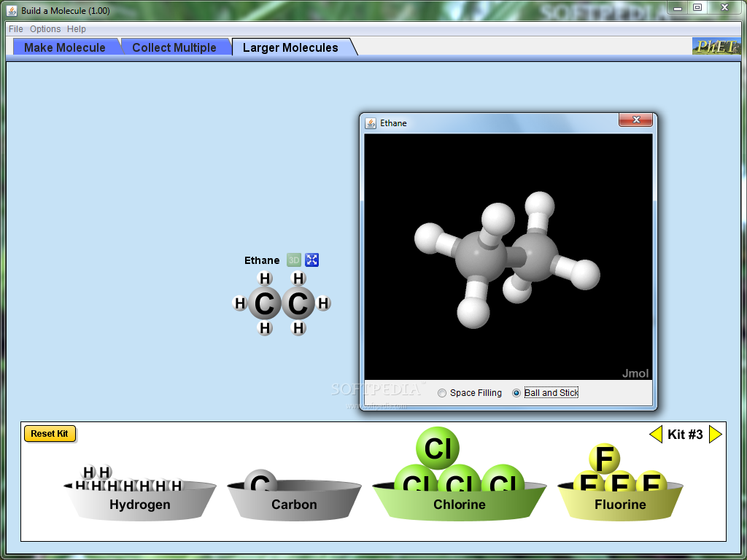Break apart the Ethane molecule via blue icon

click(x=312, y=260)
